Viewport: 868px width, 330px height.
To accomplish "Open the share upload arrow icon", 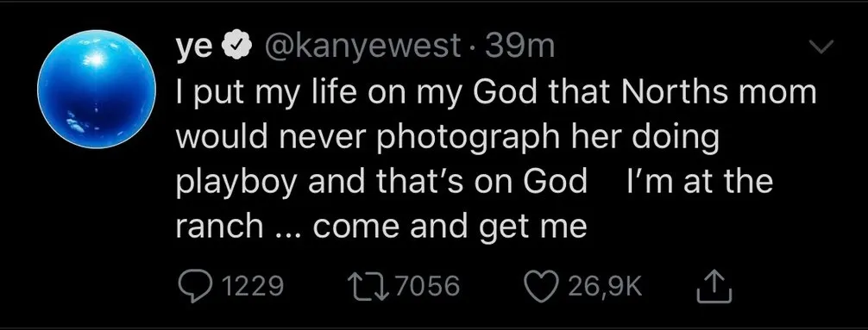I will [x=714, y=286].
